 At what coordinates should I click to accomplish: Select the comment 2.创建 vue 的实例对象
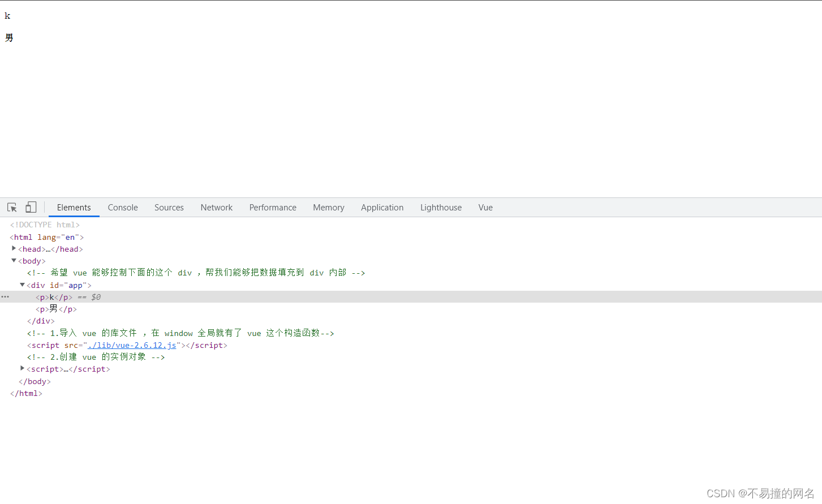pyautogui.click(x=96, y=357)
